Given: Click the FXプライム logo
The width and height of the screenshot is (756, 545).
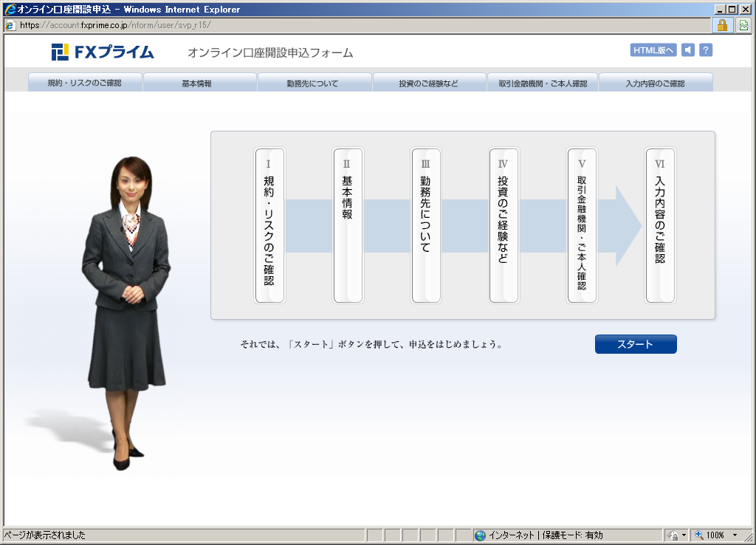Looking at the screenshot, I should [103, 52].
